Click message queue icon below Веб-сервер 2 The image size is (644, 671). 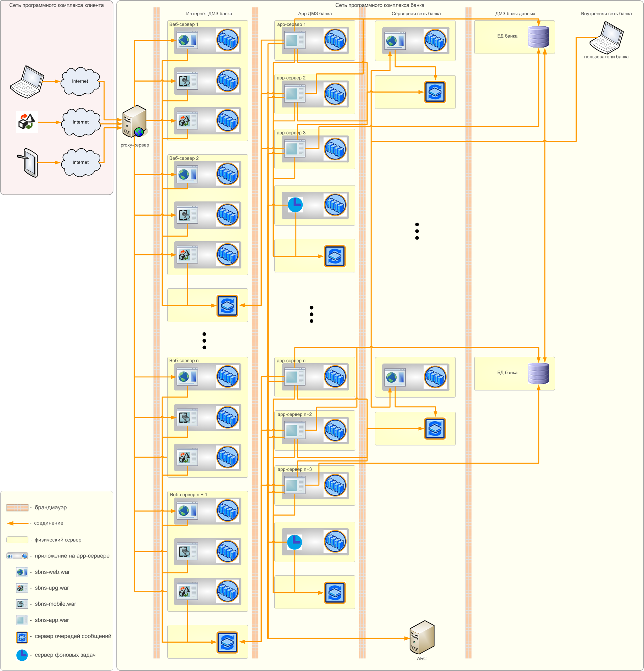click(x=227, y=306)
